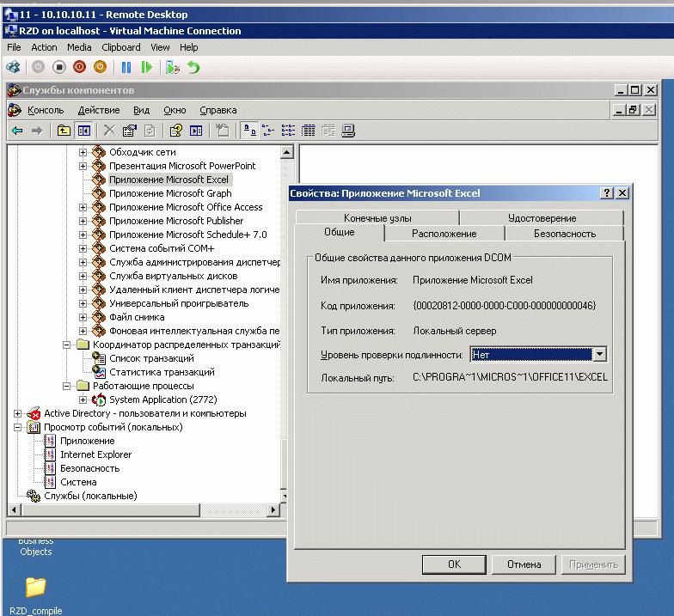The image size is (674, 616).
Task: Click tree vertical scrollbar up arrow
Action: pos(287,152)
